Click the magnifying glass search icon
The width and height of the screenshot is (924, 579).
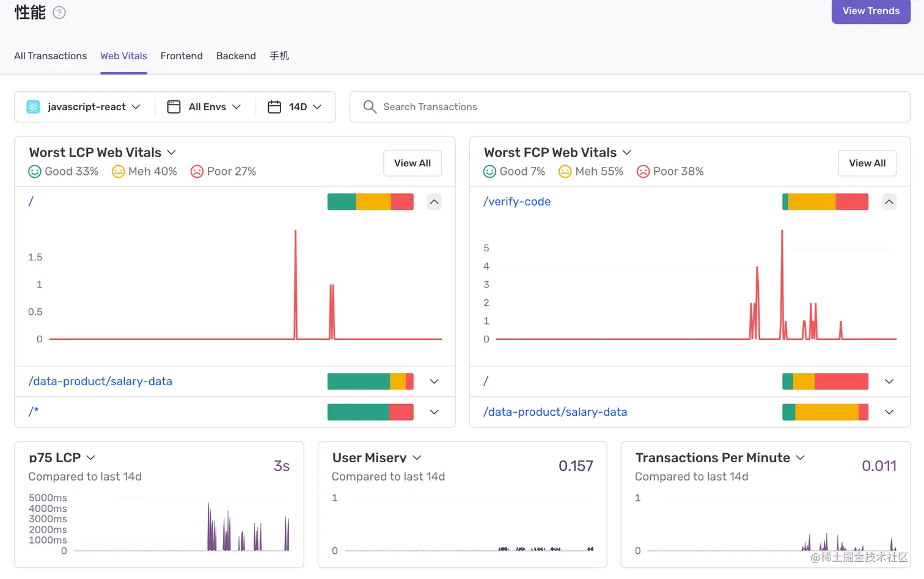370,107
